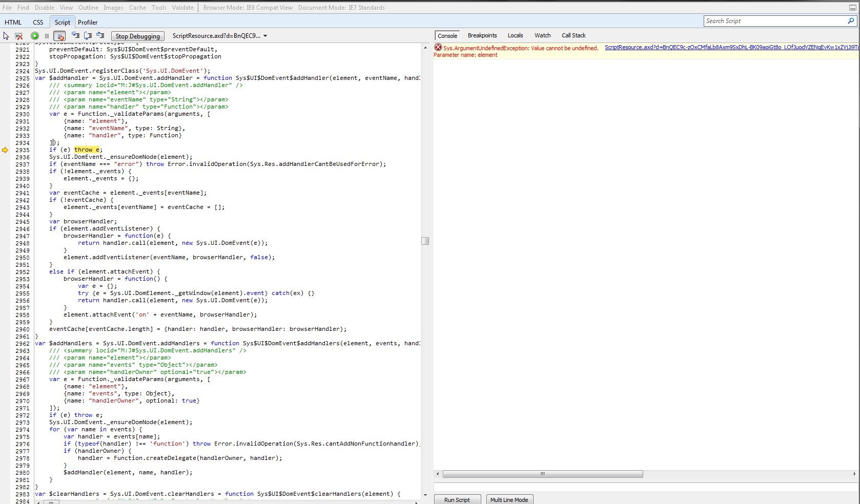Click "Sys.UI.DomEvent.registerClass('Sys.UI.DomEvent');" line

click(x=122, y=71)
